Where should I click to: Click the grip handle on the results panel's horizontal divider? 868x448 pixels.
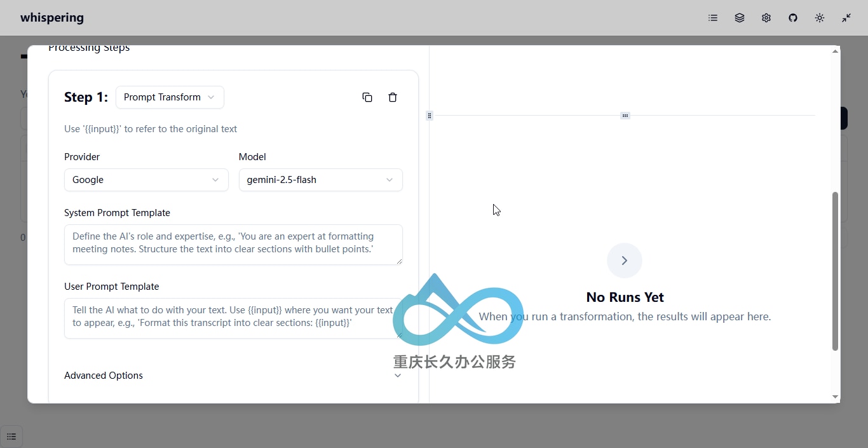[x=625, y=116]
